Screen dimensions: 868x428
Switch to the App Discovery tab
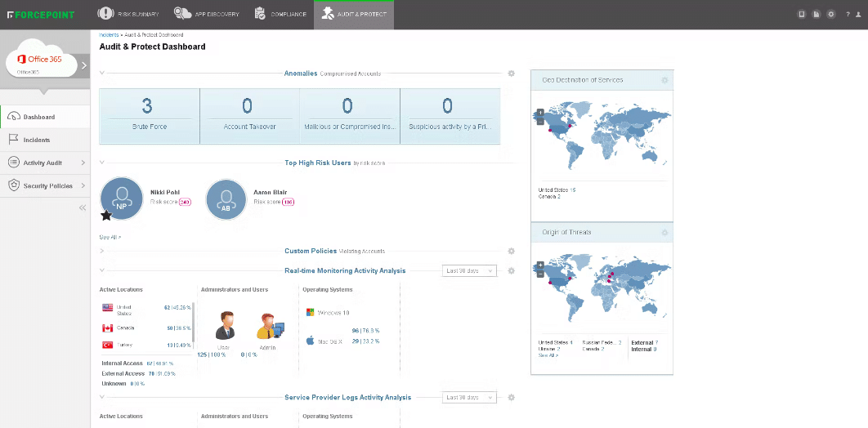(207, 14)
